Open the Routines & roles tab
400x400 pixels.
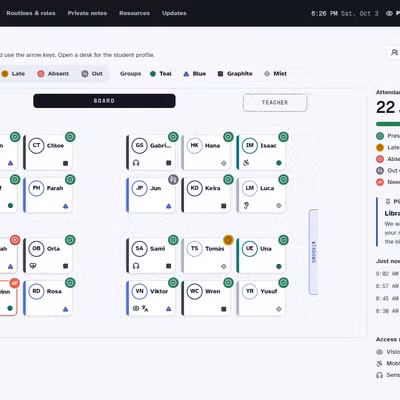click(x=31, y=13)
